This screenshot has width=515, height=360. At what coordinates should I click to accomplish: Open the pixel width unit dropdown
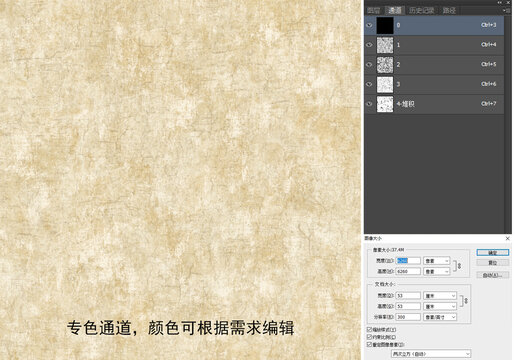tap(437, 261)
